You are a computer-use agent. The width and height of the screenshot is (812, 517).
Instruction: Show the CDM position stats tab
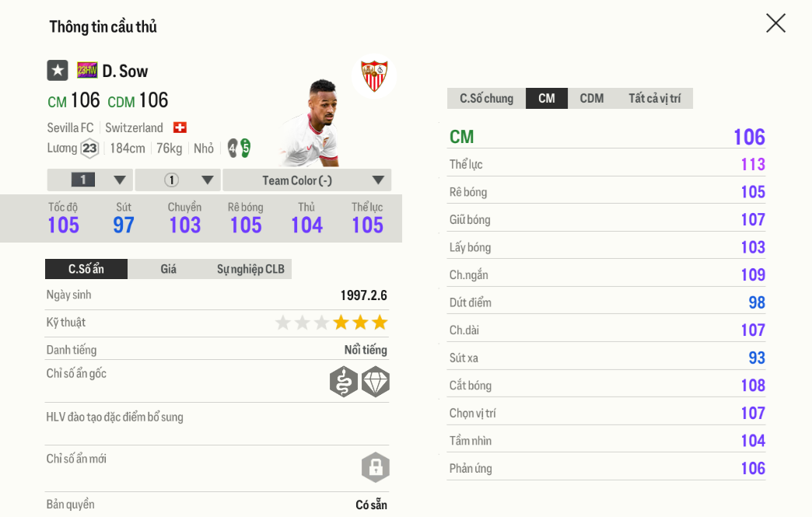[x=592, y=99]
